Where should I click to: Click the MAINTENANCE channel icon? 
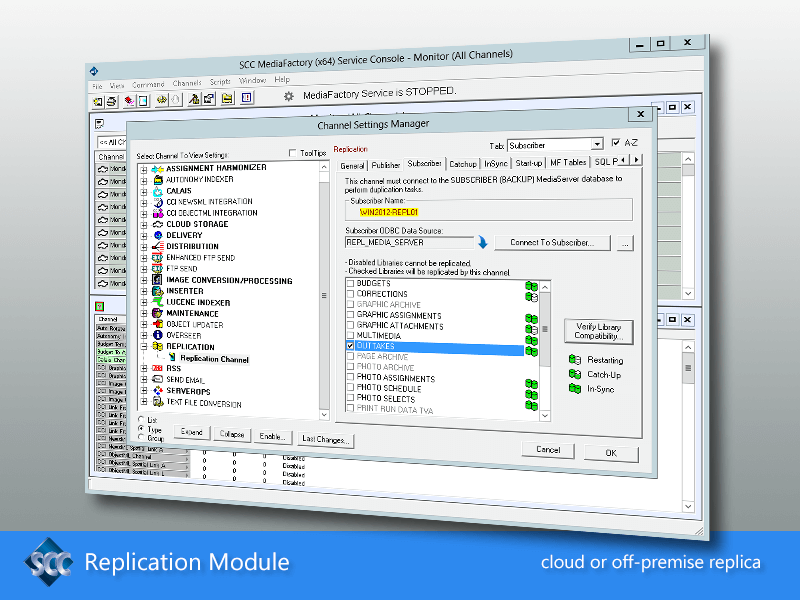[157, 313]
